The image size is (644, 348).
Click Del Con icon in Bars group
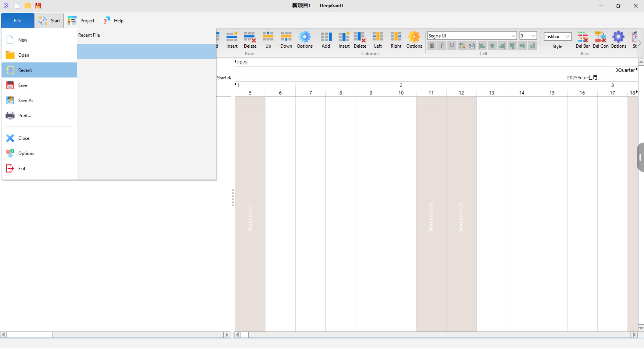pos(600,40)
